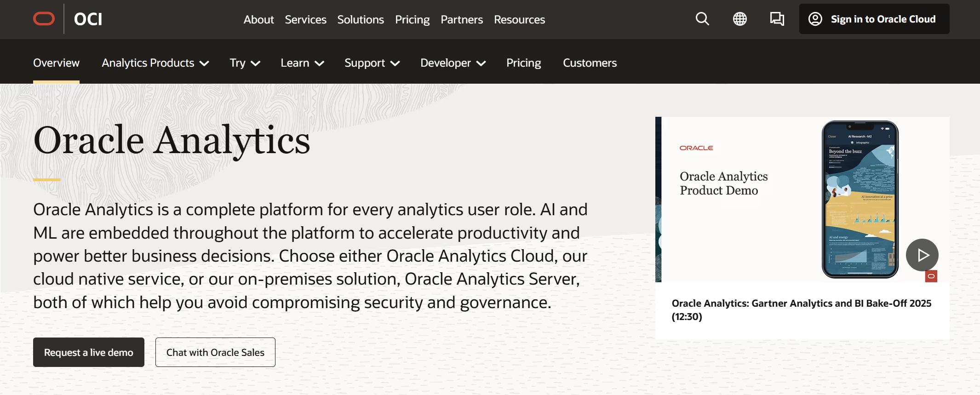Open the Resources menu

point(519,19)
